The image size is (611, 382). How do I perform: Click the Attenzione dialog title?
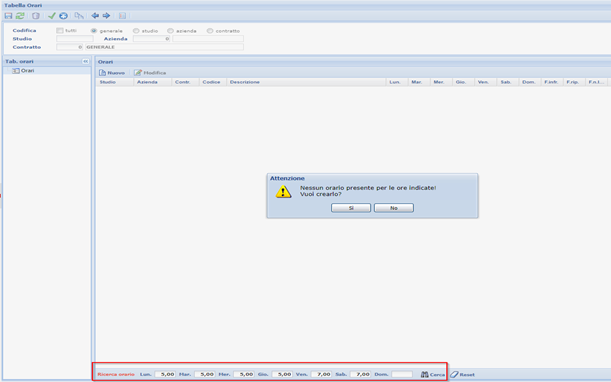[287, 178]
